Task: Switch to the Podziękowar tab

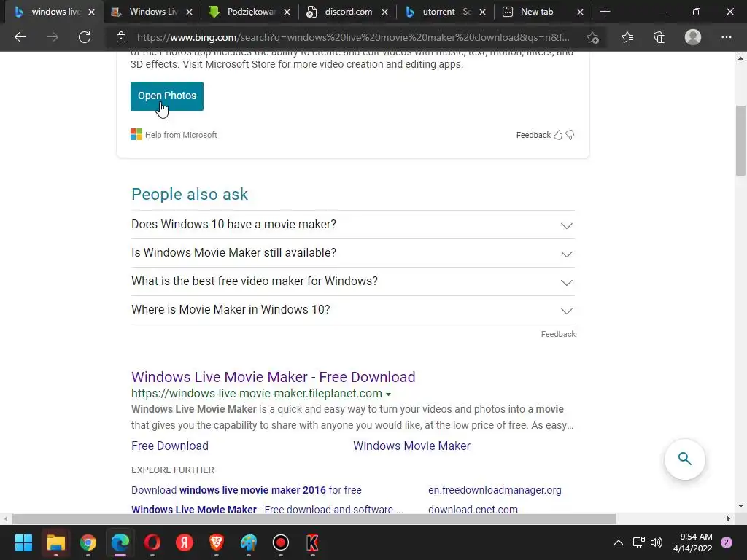Action: point(249,12)
